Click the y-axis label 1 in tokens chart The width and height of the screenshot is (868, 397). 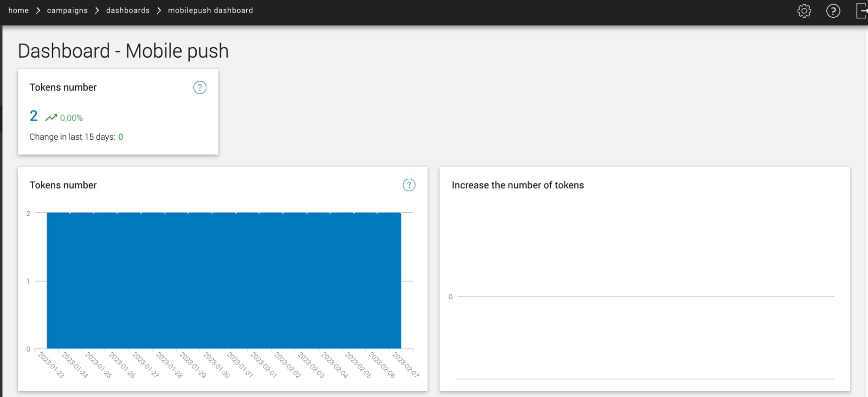28,281
